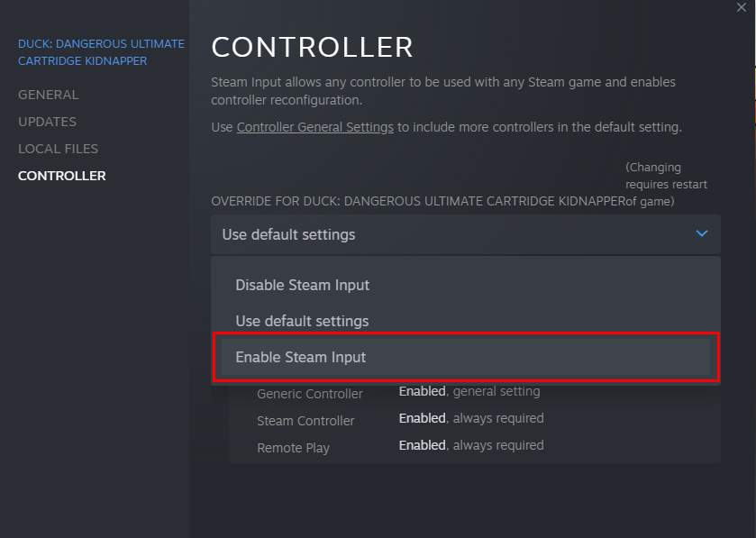
Task: Click the Steam Controller row label
Action: pos(305,421)
